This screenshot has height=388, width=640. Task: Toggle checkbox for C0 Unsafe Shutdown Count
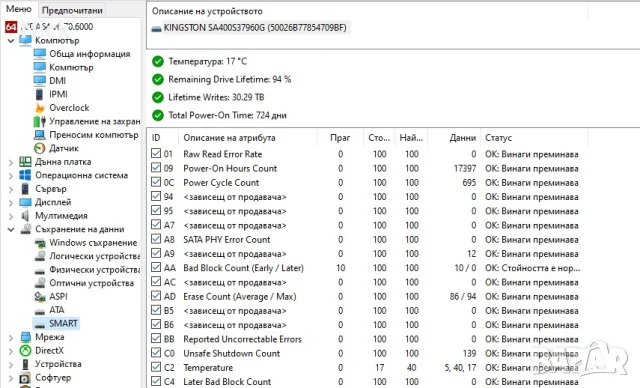[156, 353]
